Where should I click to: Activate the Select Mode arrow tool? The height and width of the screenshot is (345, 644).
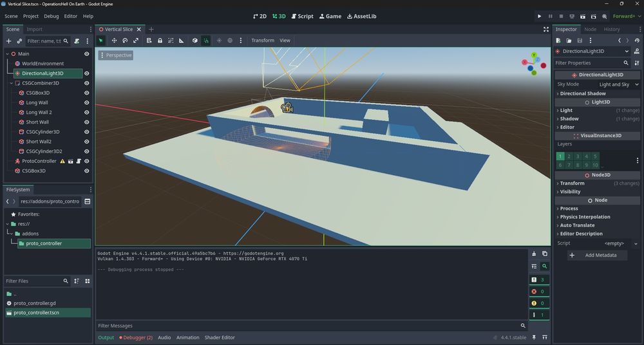pos(100,41)
